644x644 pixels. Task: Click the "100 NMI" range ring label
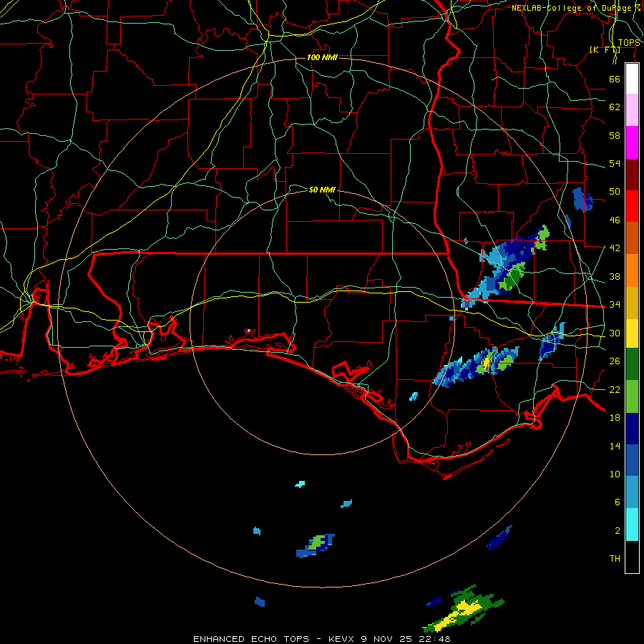point(322,57)
